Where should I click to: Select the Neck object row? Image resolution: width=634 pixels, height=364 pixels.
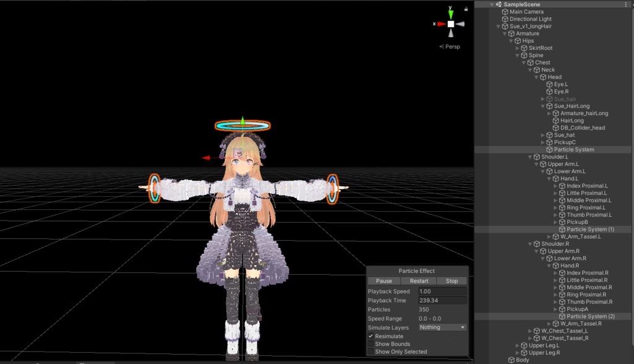pyautogui.click(x=552, y=70)
